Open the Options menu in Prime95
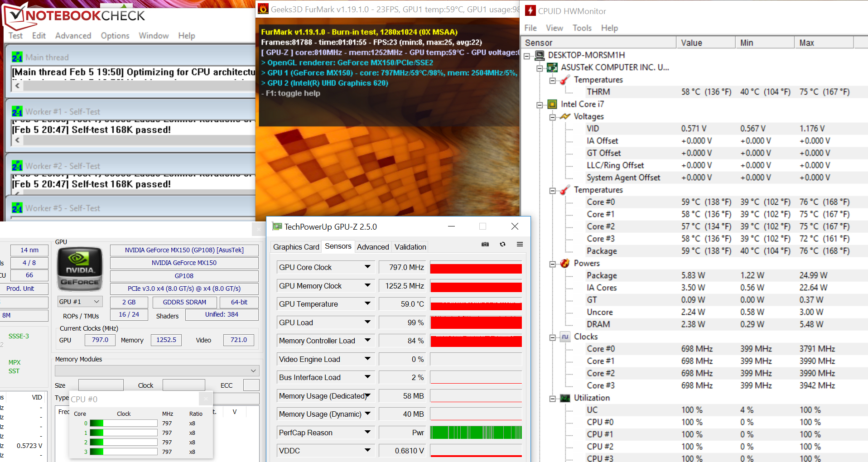The image size is (868, 462). [x=115, y=35]
